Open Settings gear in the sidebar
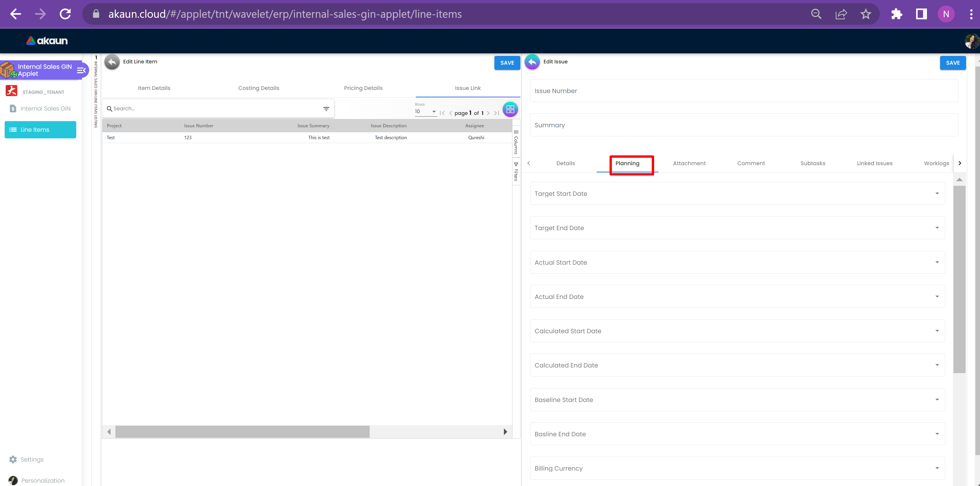The height and width of the screenshot is (486, 980). click(x=13, y=459)
